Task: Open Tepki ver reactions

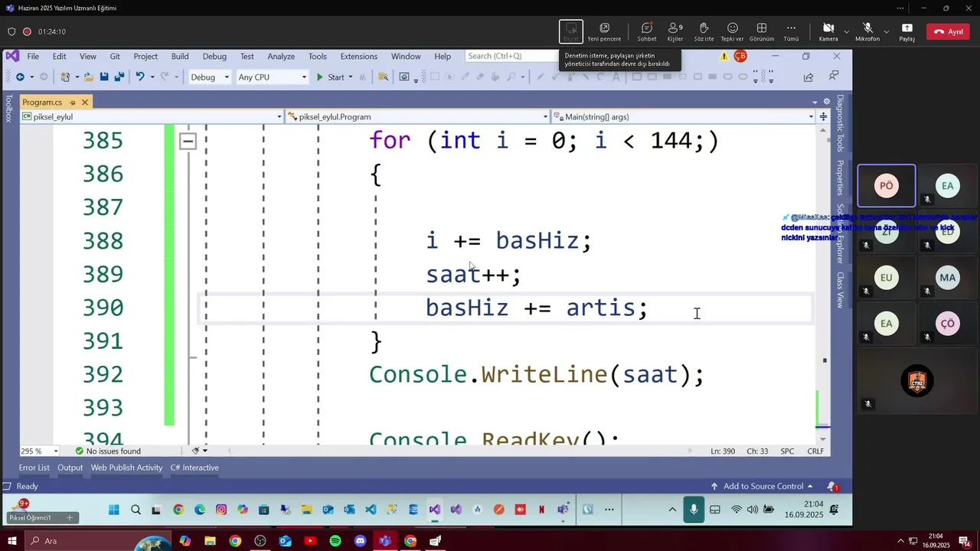Action: tap(732, 31)
